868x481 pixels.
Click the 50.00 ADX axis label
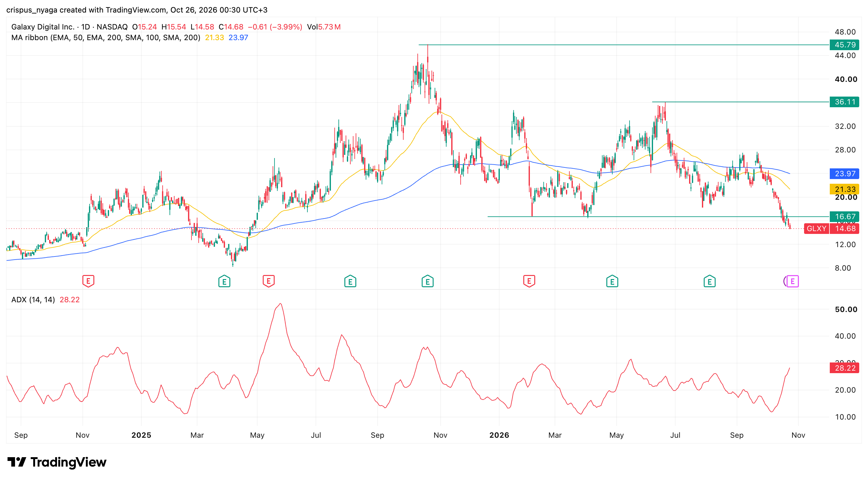[x=846, y=309]
